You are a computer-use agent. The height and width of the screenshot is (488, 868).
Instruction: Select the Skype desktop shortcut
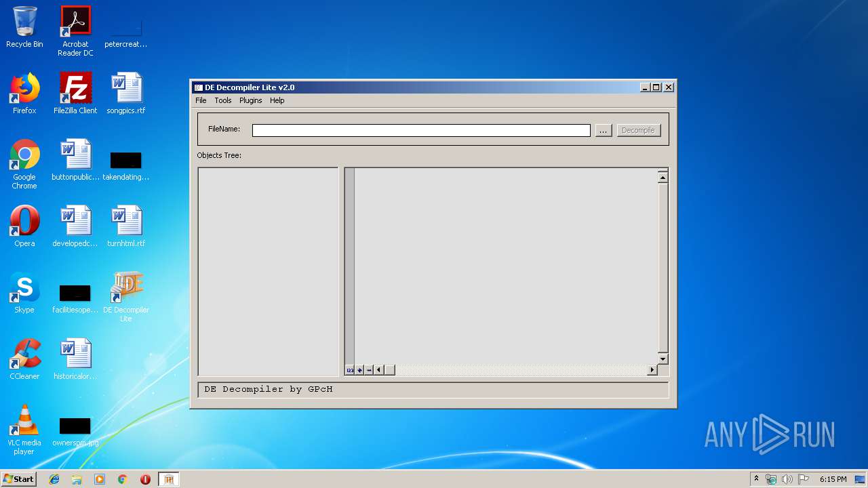[x=24, y=293]
